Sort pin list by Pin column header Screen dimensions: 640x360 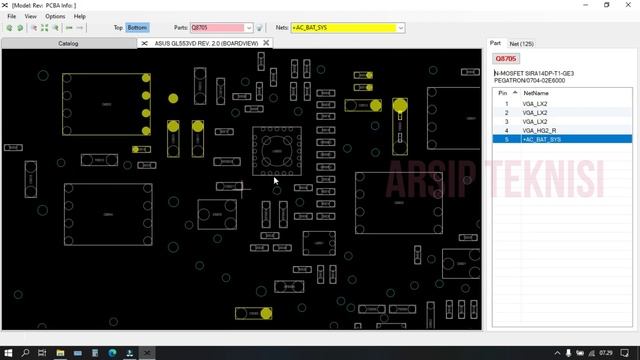(x=506, y=93)
